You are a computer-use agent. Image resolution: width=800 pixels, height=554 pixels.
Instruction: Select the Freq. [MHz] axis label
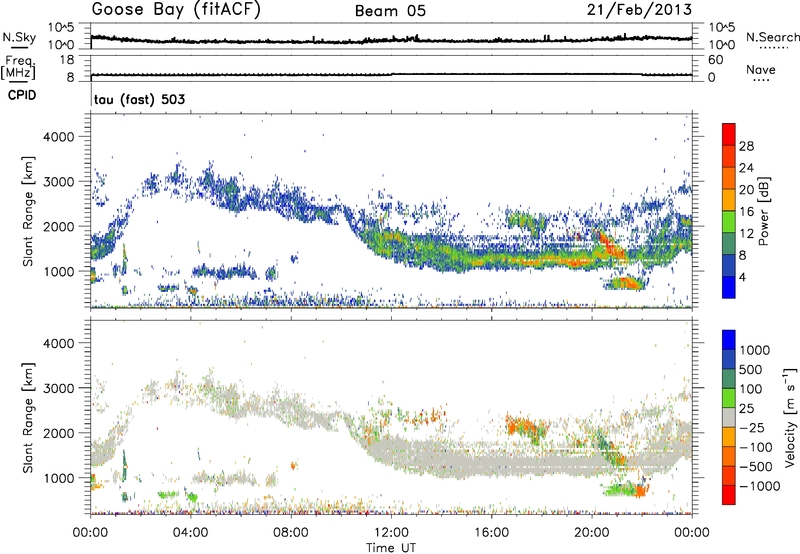pyautogui.click(x=19, y=67)
